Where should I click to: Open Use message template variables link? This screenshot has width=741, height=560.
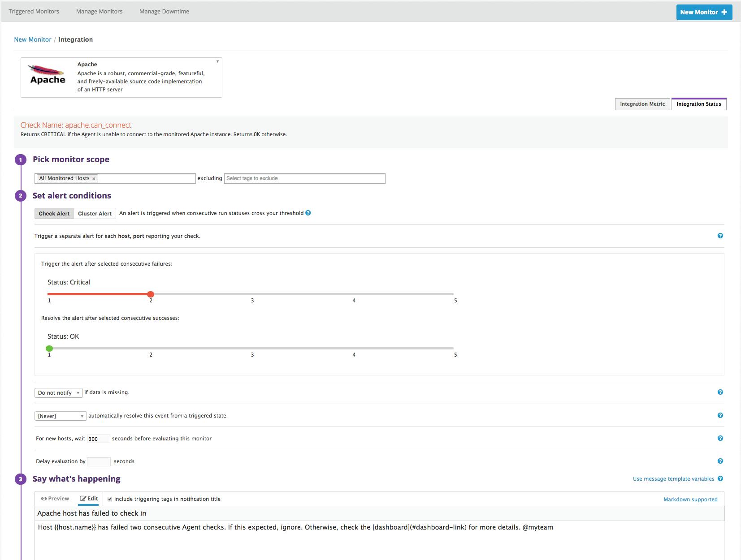click(x=673, y=479)
